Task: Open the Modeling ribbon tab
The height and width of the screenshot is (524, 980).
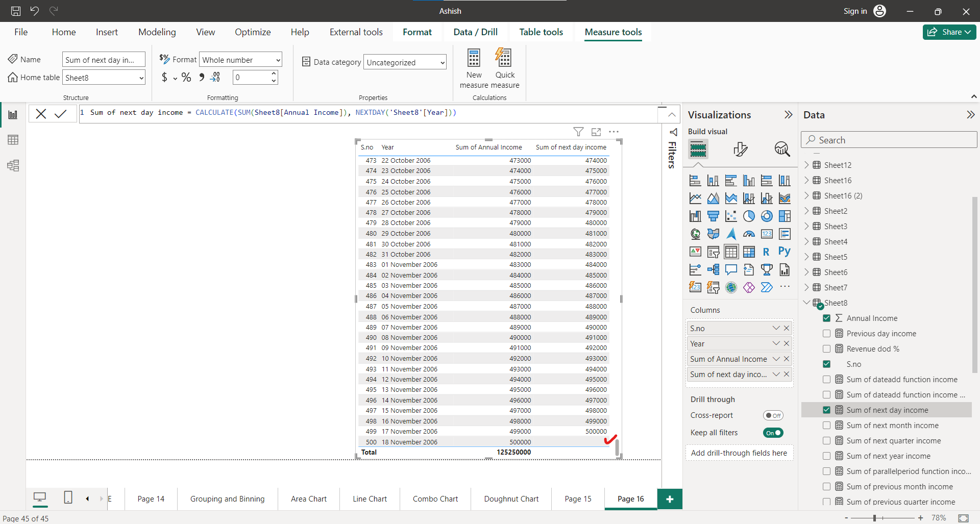Action: [x=157, y=32]
